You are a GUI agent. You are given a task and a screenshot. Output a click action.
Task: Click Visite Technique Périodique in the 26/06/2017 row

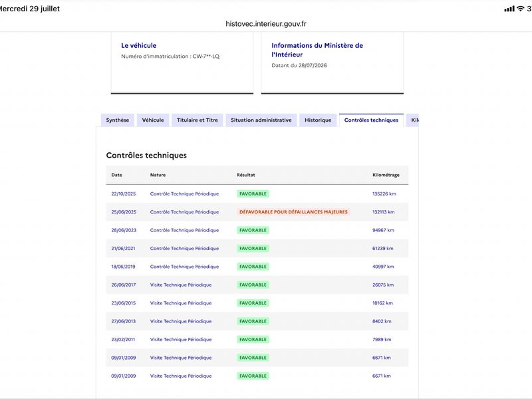click(x=181, y=285)
